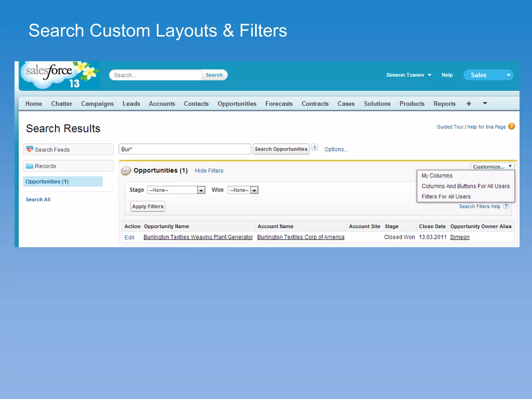Click the Opportunities coin icon
This screenshot has width=532, height=399.
click(x=126, y=171)
